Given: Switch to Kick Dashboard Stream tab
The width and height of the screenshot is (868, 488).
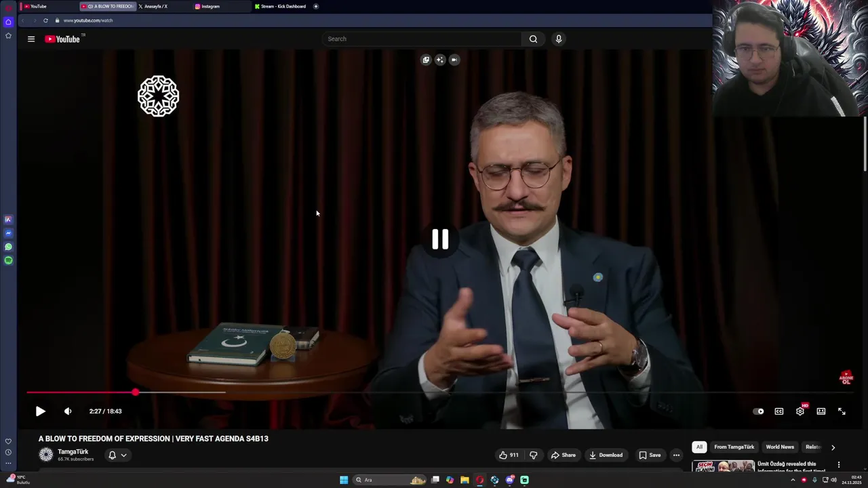Looking at the screenshot, I should pyautogui.click(x=281, y=6).
